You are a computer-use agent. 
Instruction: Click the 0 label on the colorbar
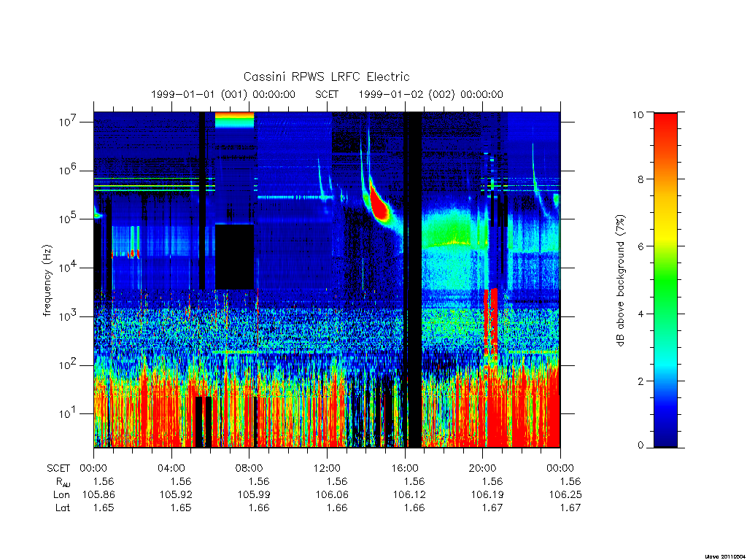point(640,446)
